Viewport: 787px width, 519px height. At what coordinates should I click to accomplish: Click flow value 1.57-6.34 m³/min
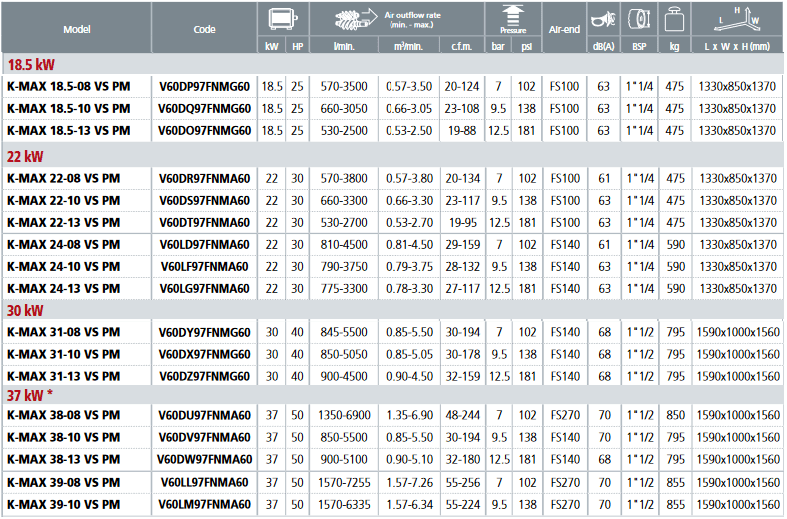pos(409,504)
